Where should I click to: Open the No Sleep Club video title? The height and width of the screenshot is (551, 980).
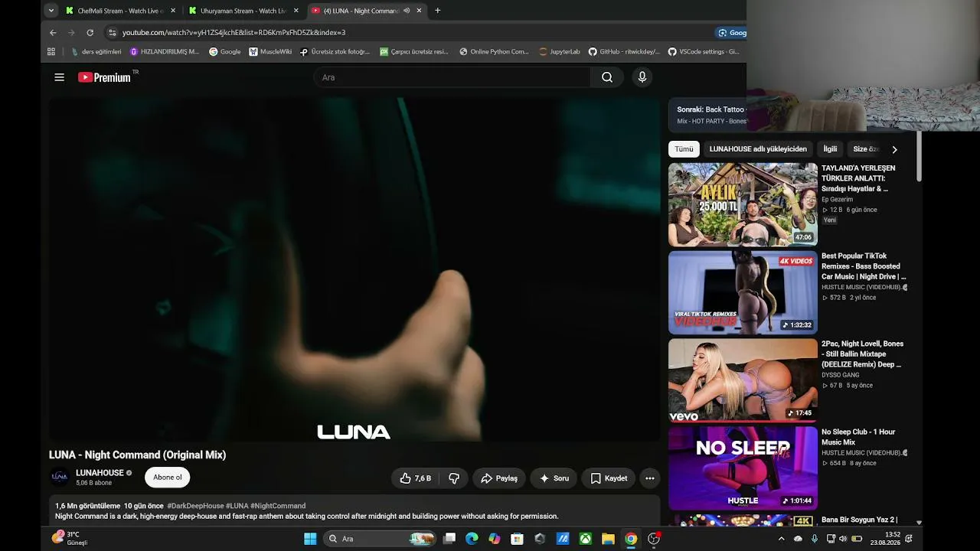858,437
